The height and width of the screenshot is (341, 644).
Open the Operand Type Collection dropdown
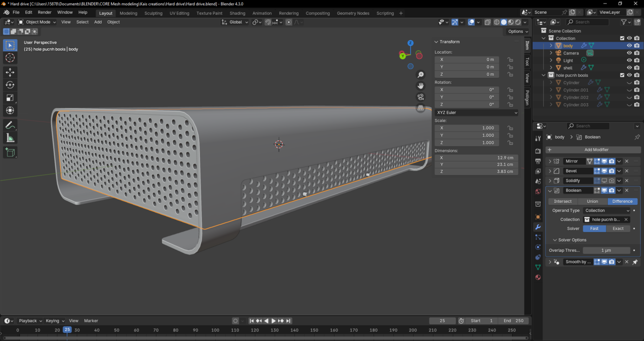click(607, 211)
